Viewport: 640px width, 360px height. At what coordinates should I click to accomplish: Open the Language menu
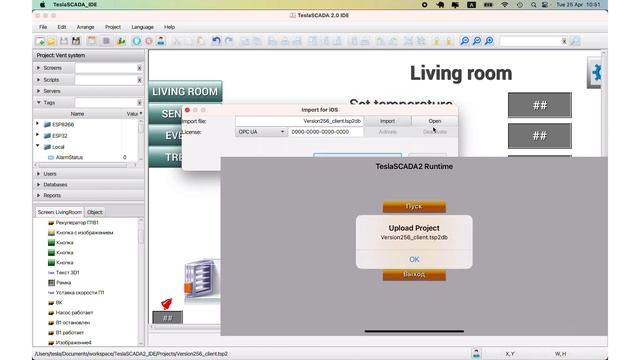coord(142,27)
